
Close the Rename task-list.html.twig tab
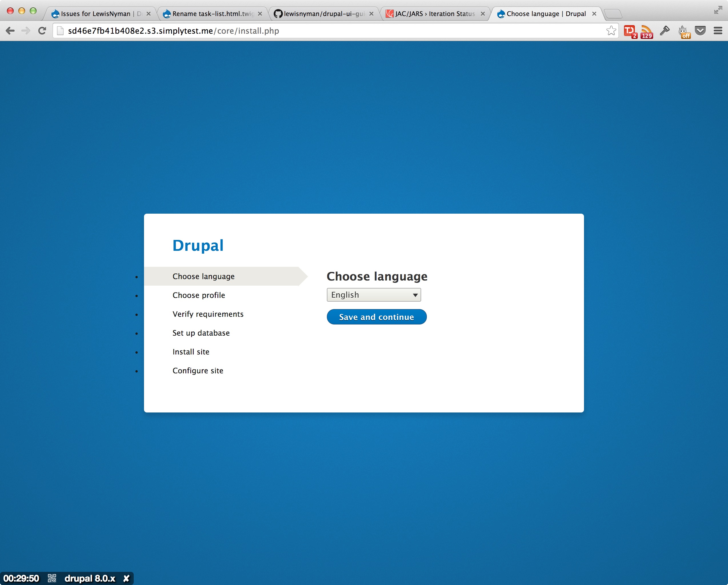(x=260, y=14)
